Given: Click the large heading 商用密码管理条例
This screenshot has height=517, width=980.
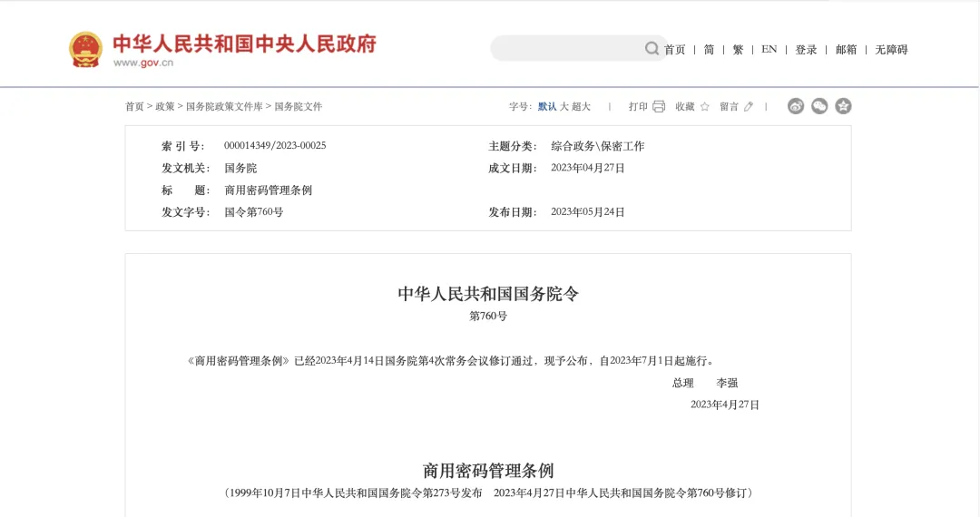Looking at the screenshot, I should click(x=488, y=470).
